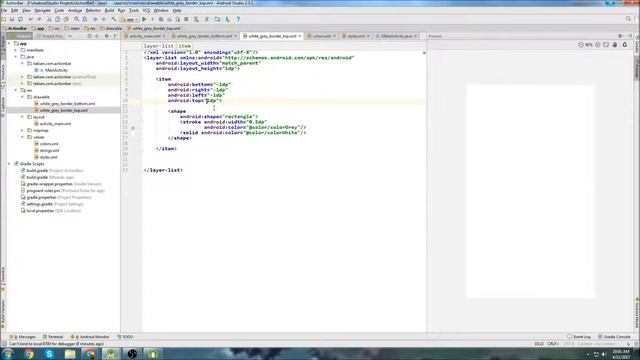Collapse the java folder

point(16,57)
